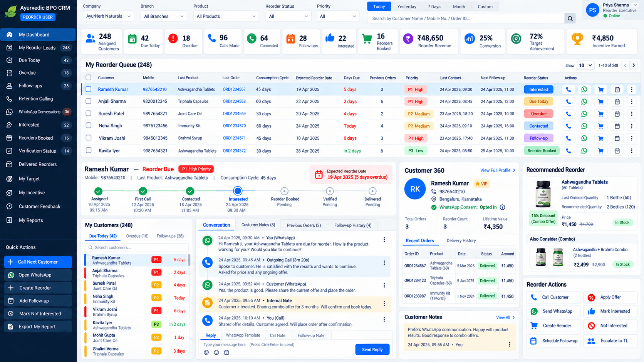Screen dimensions: 644x362
Task: Click the My Customers list scrollbar
Action: [x=189, y=260]
